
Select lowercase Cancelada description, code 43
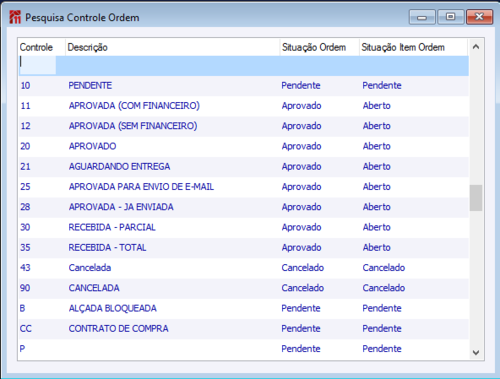(x=90, y=268)
